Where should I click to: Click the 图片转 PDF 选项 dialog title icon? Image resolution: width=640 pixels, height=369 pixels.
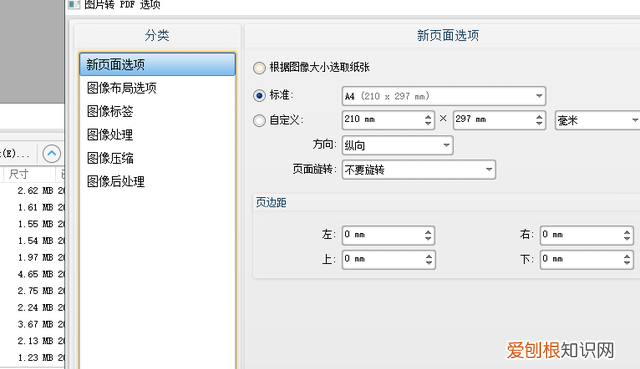(74, 4)
